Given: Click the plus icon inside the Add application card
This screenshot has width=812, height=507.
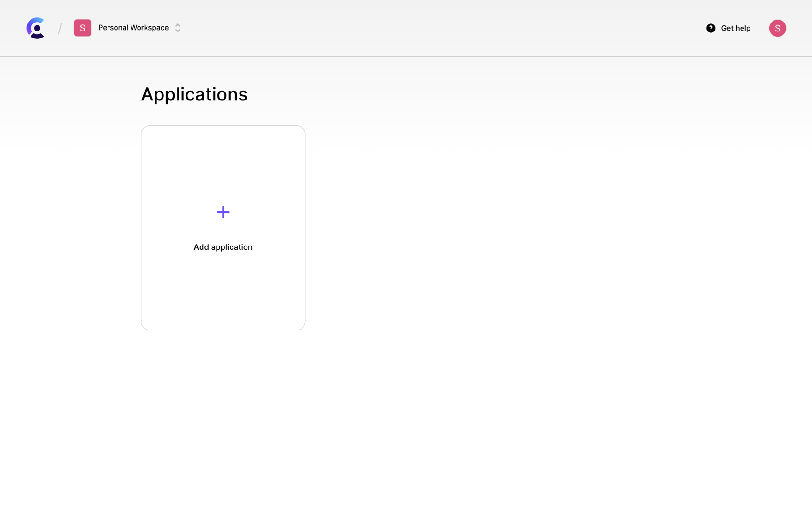Looking at the screenshot, I should (223, 212).
